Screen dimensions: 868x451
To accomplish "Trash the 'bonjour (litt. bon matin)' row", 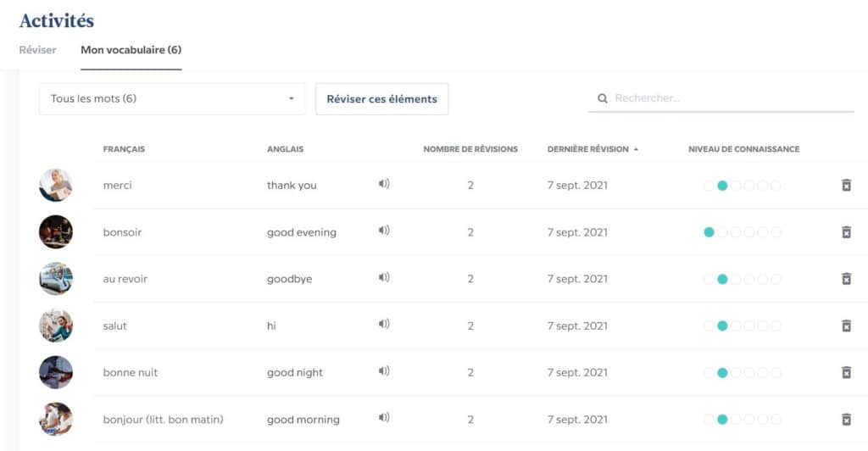I will (x=845, y=419).
